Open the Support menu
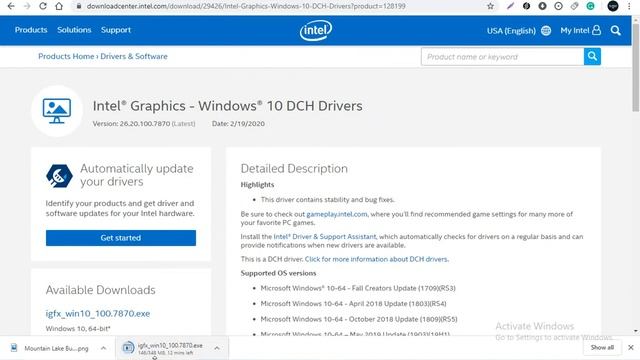 (116, 30)
